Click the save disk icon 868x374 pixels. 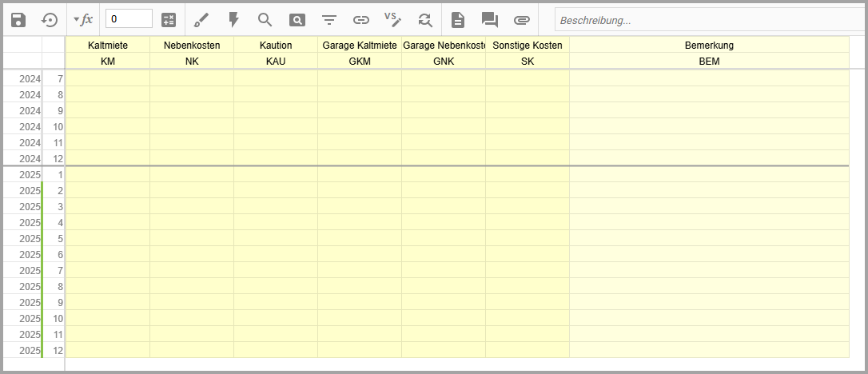pyautogui.click(x=18, y=19)
